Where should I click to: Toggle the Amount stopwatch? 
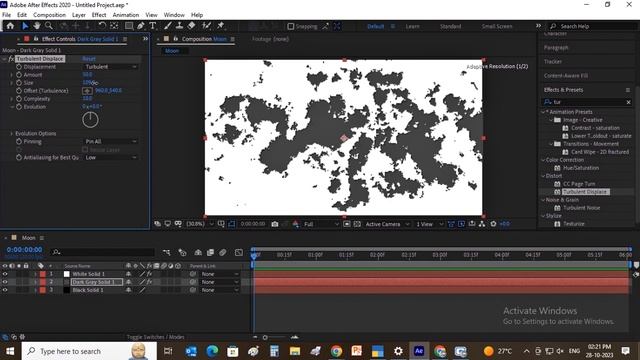(19, 75)
